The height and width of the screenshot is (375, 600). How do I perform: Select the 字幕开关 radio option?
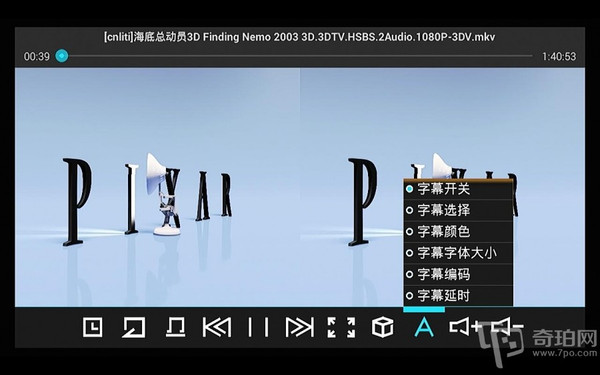click(458, 189)
